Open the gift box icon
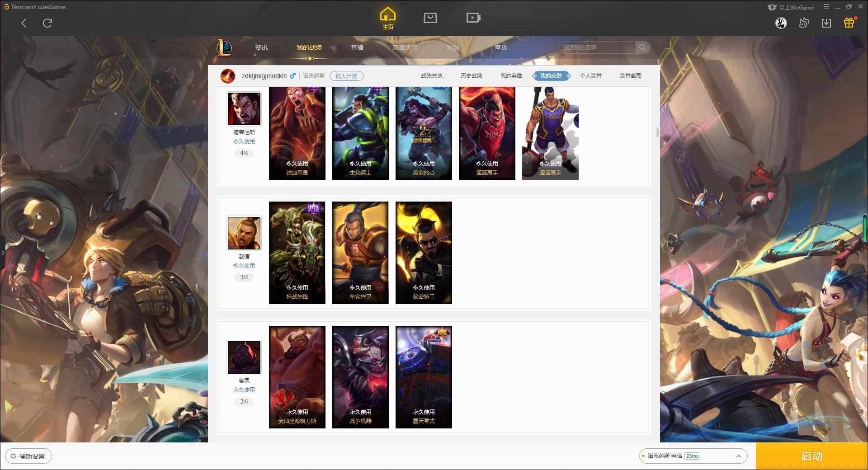 [849, 23]
